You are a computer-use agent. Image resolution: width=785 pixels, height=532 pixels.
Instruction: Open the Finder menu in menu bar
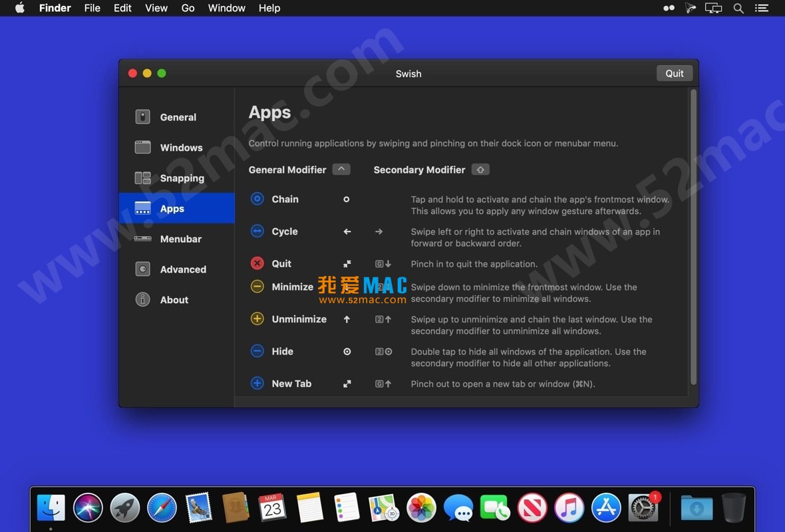click(x=55, y=8)
